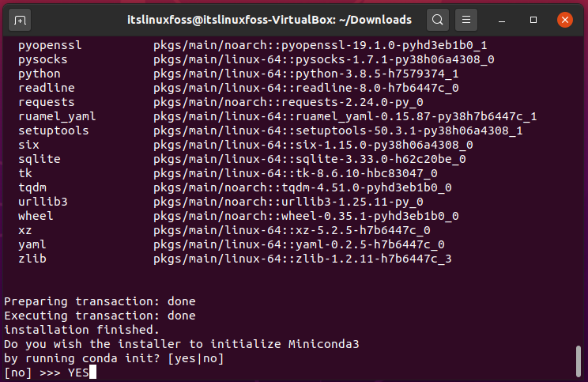Image resolution: width=588 pixels, height=382 pixels.
Task: Click the requests package name
Action: click(x=47, y=103)
